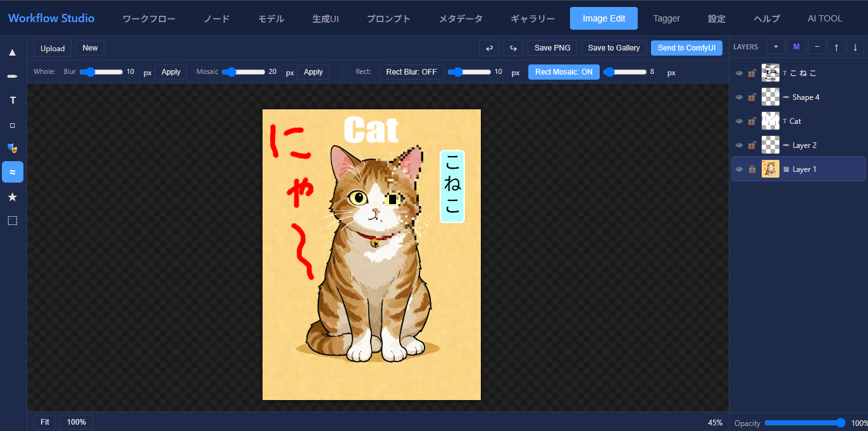Toggle lock on the こねこ layer

(752, 73)
